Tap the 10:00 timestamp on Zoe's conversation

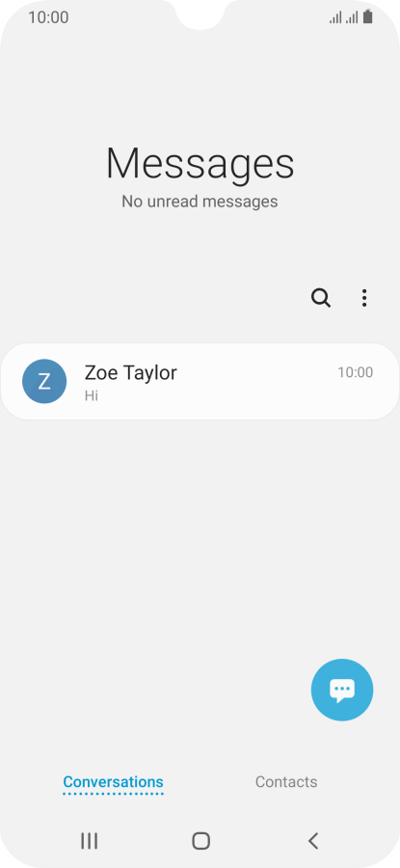[356, 372]
